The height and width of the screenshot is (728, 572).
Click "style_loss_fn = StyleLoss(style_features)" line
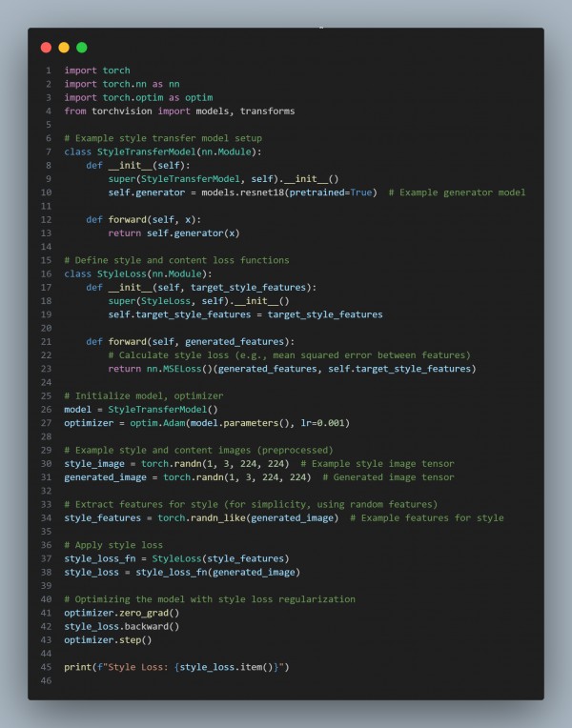point(176,558)
